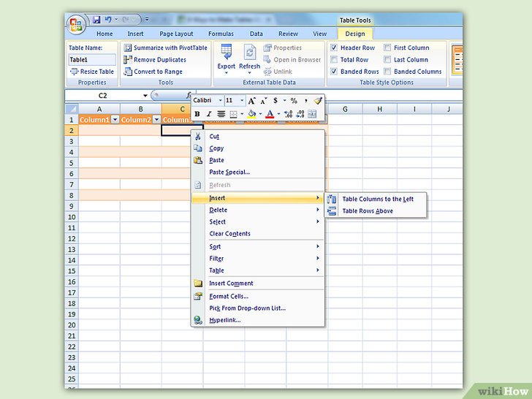This screenshot has width=532, height=399.
Task: Enable the First Column checkbox
Action: coord(387,47)
